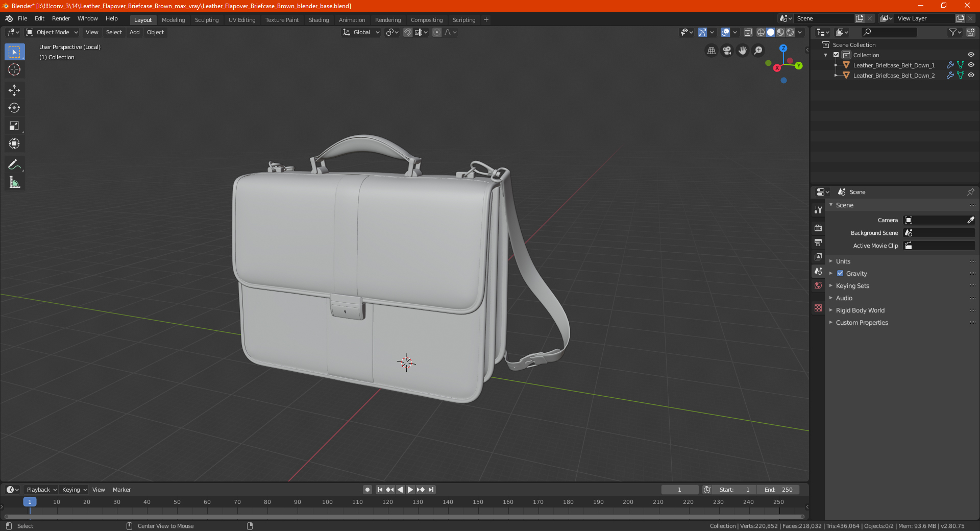The height and width of the screenshot is (531, 980).
Task: Switch to the Modeling workspace tab
Action: pos(174,20)
